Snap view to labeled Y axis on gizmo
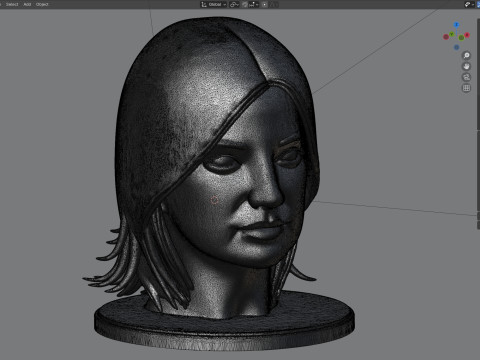 tap(452, 34)
